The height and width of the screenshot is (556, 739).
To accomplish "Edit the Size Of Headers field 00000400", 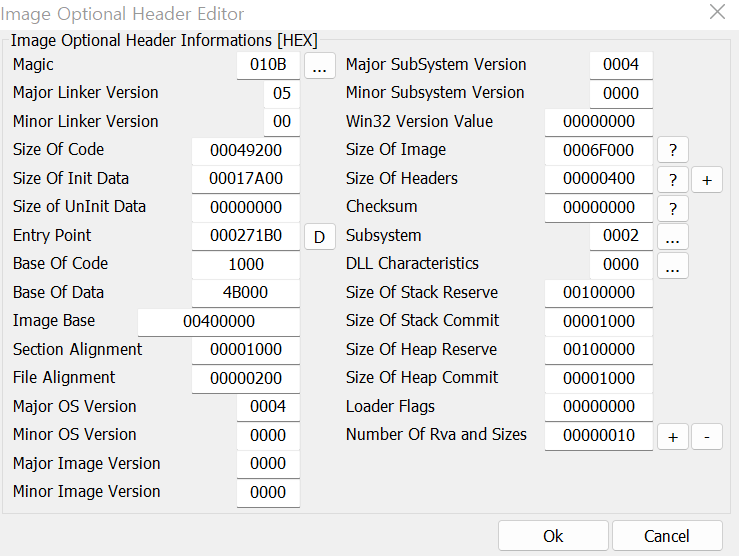I will click(599, 179).
